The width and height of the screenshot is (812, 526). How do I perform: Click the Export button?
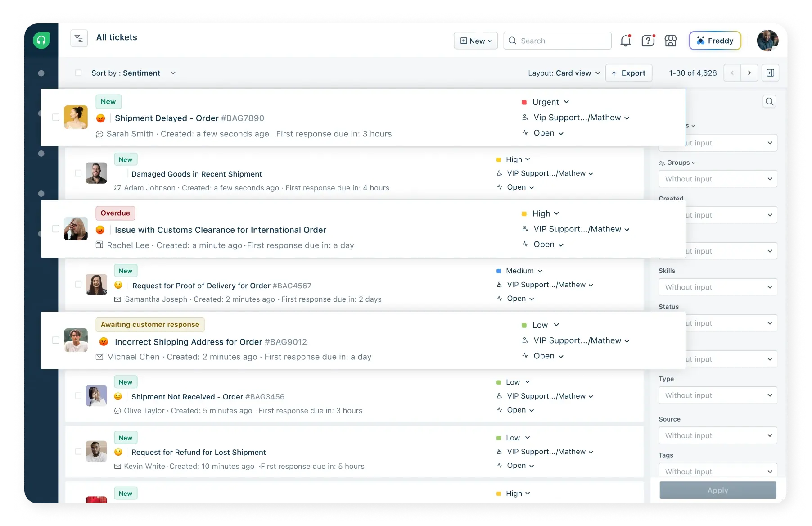pos(628,73)
